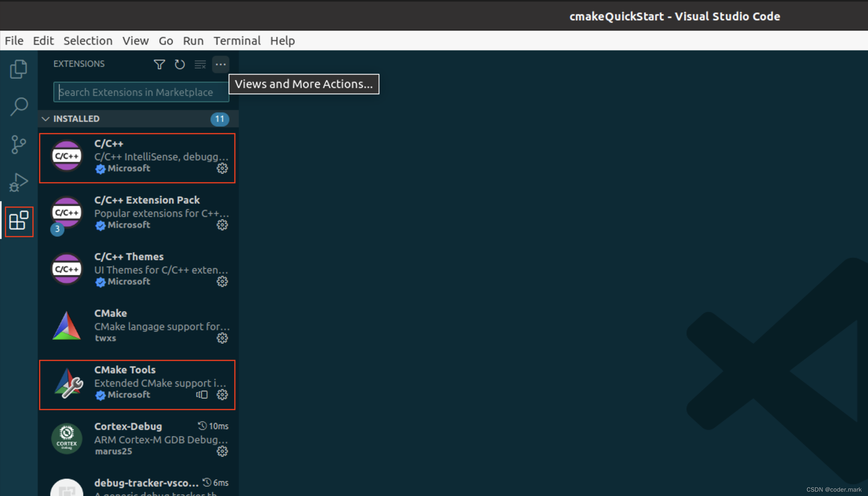Select the Cortex-Debug extension

(128, 426)
